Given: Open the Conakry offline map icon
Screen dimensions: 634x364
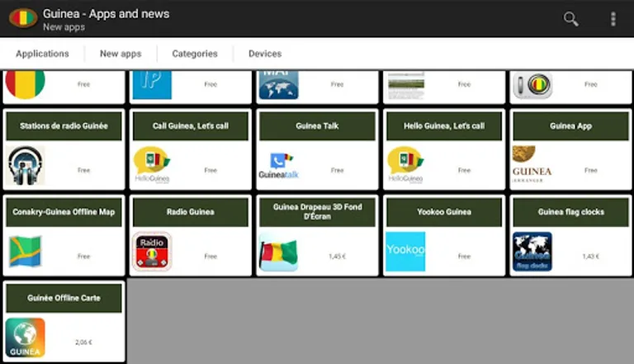Looking at the screenshot, I should click(25, 251).
